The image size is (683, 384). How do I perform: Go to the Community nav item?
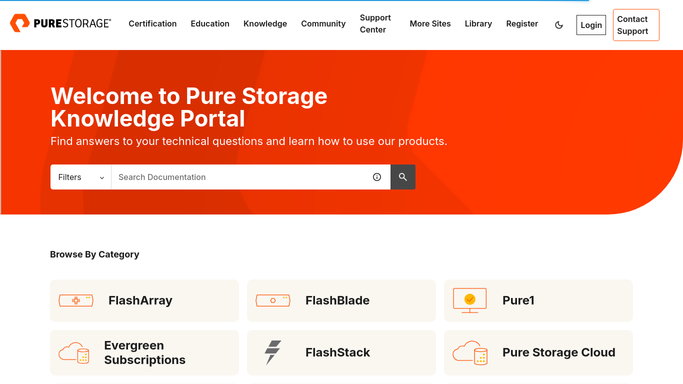click(x=323, y=24)
